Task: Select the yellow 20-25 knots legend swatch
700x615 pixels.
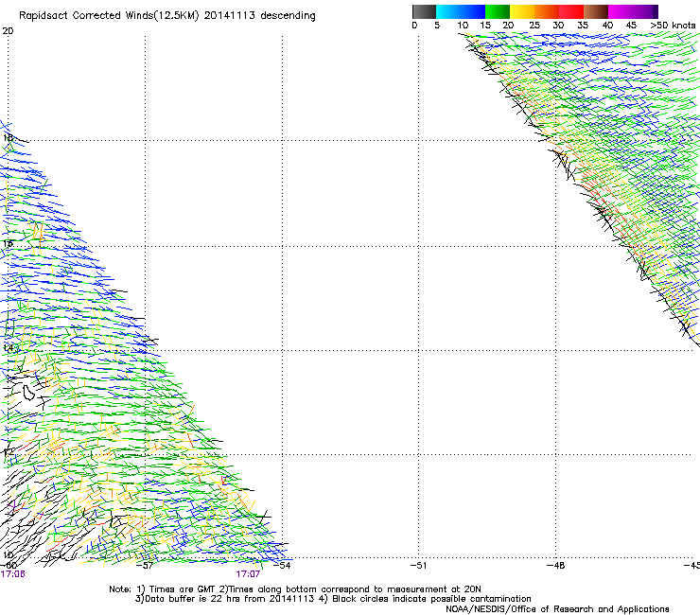Action: click(522, 11)
